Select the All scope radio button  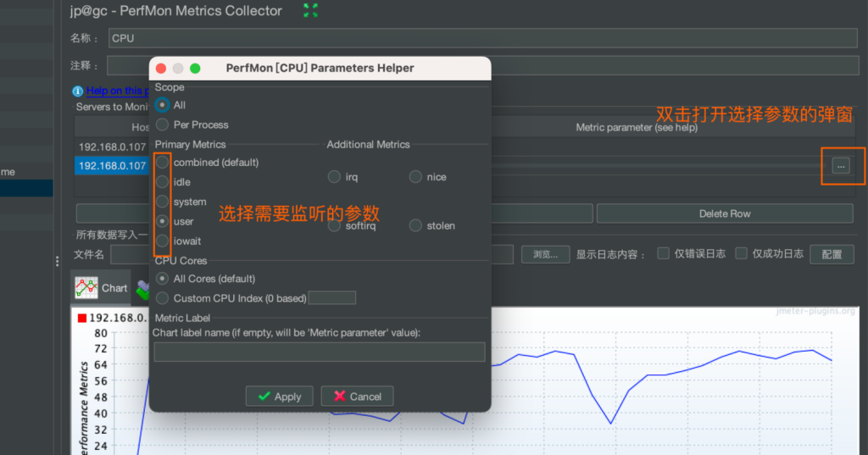click(162, 104)
